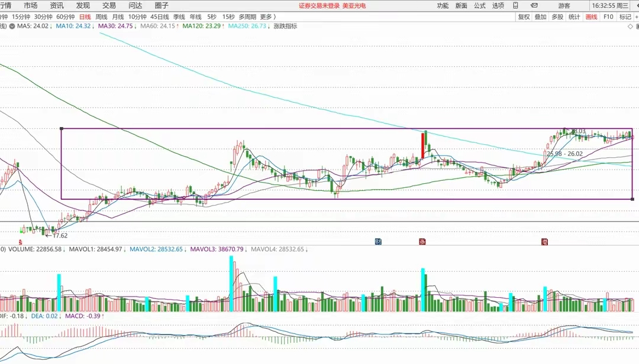639x364 pixels.
Task: Switch to the 5秒 period tab
Action: (x=211, y=17)
